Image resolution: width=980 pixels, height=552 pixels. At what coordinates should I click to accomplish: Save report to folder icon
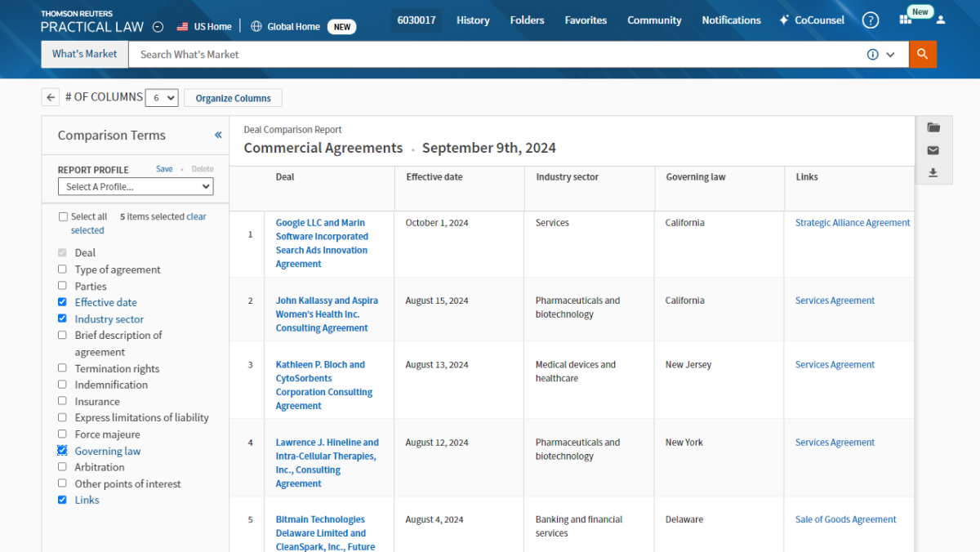pos(933,127)
